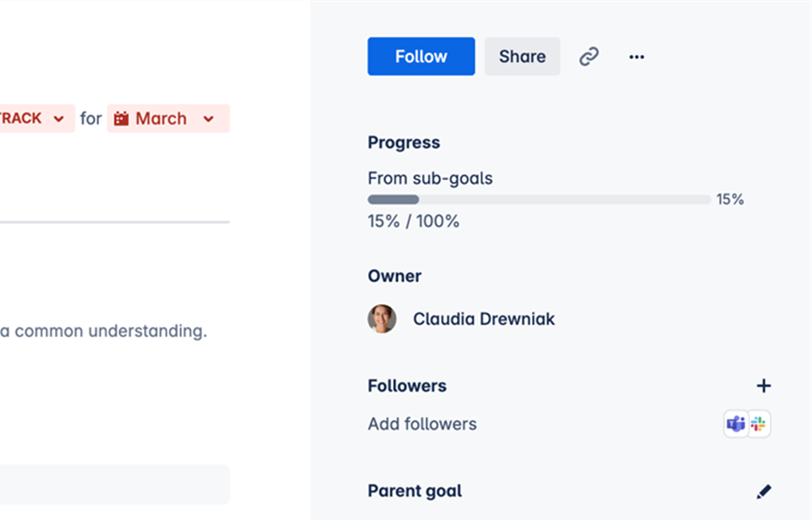Select the Parent goal heading
Viewport: 812px width, 520px height.
point(415,491)
